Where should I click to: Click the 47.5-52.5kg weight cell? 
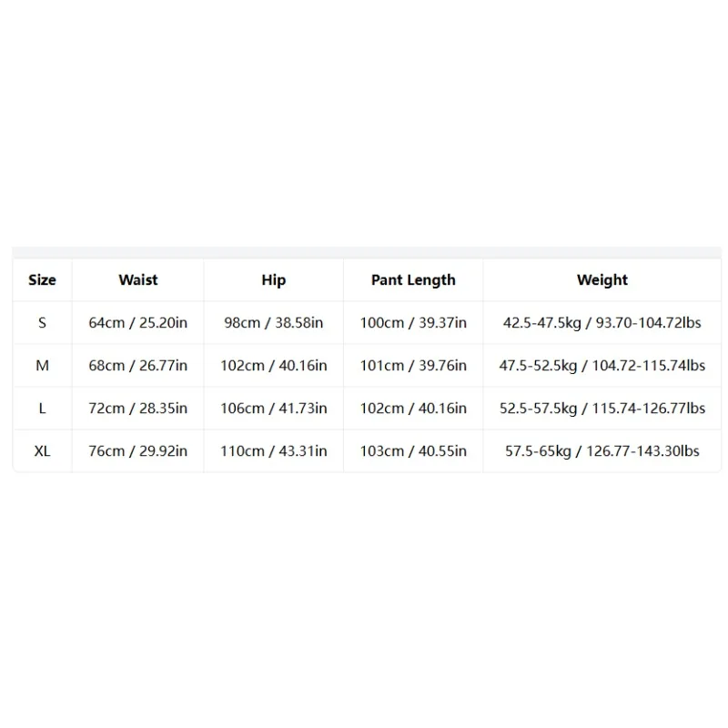tap(602, 366)
